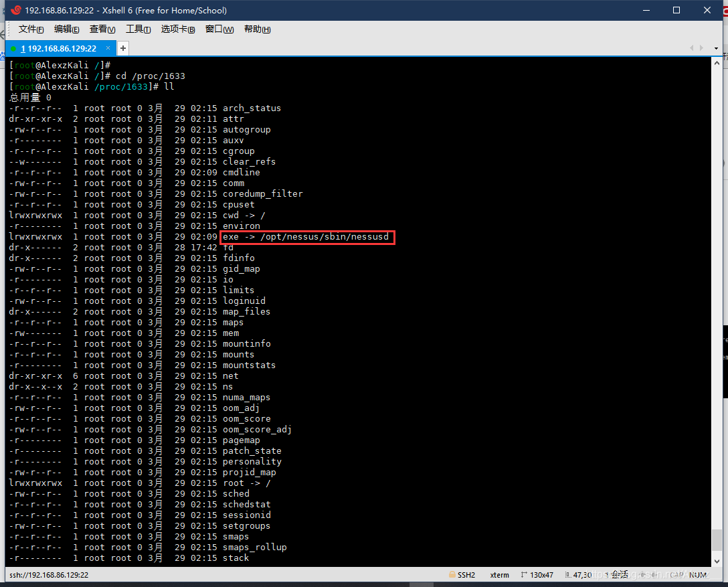
Task: Minimize the Xshell window
Action: tap(646, 10)
